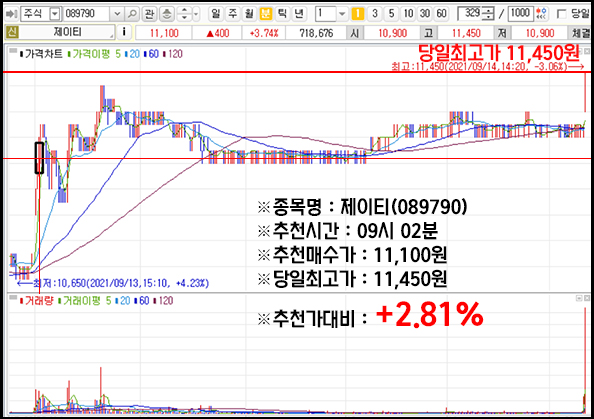Switch to the 틱 (tick) chart tab
Image resolution: width=594 pixels, height=419 pixels.
point(282,14)
